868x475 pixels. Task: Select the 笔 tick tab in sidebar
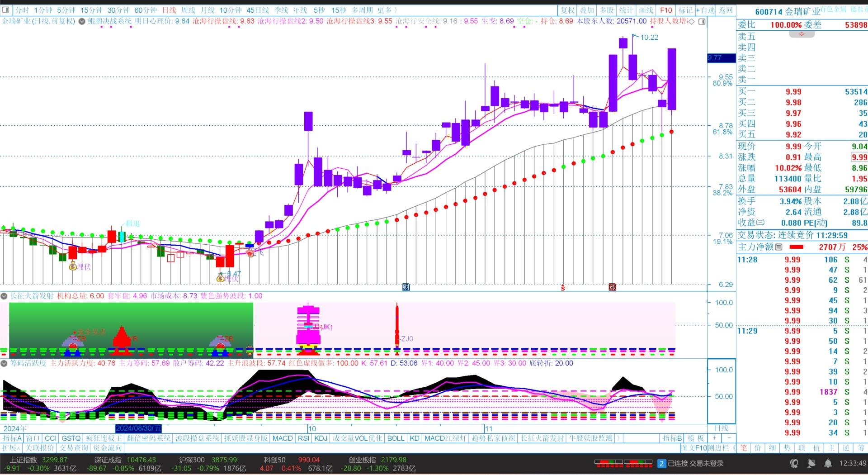point(744,448)
